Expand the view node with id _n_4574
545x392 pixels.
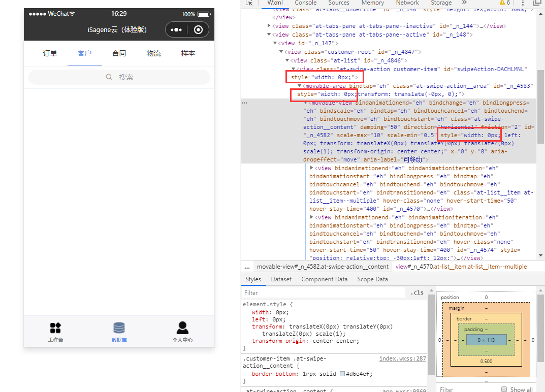312,217
